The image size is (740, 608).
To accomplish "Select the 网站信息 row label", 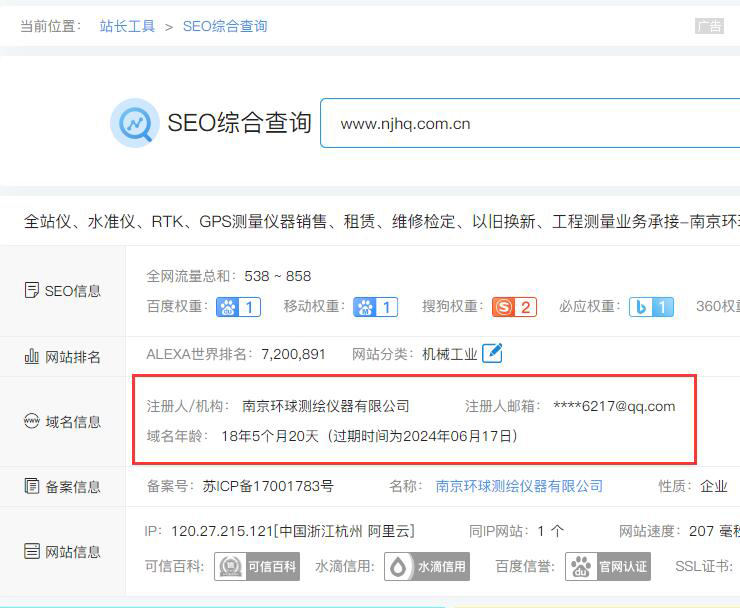I will click(62, 551).
